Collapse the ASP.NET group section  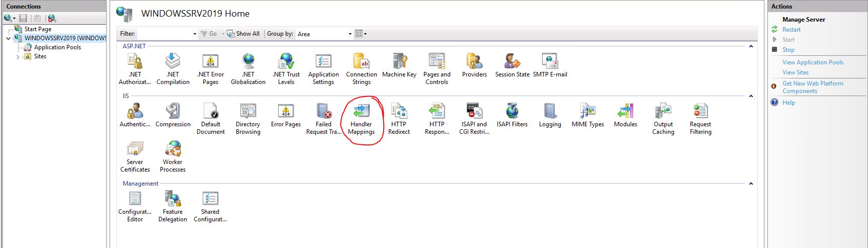point(751,46)
